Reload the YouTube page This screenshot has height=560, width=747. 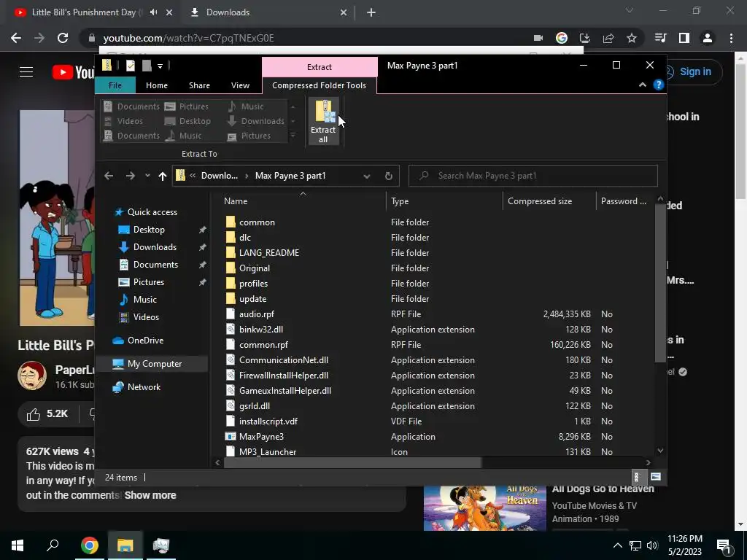[x=63, y=38]
